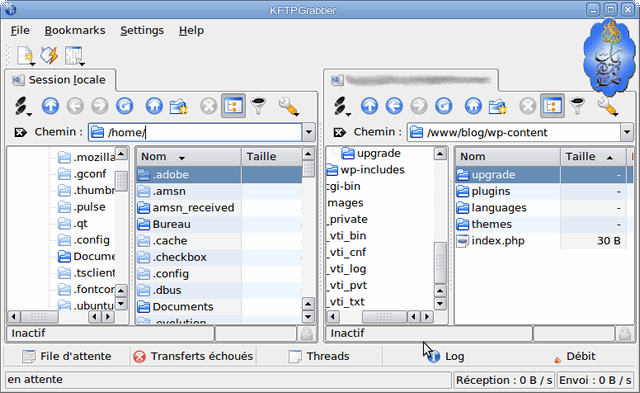Open the Bookmarks menu

pyautogui.click(x=75, y=31)
